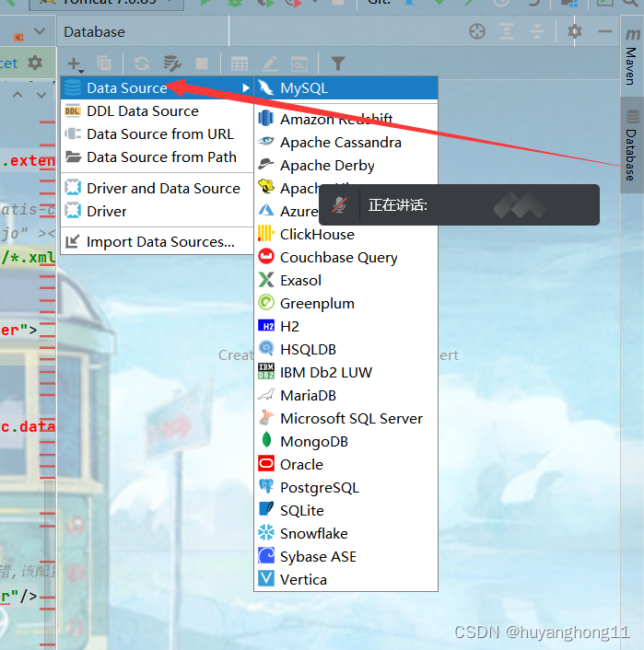Screen dimensions: 644x650
Task: Select Amazon Redshift data source
Action: (346, 120)
